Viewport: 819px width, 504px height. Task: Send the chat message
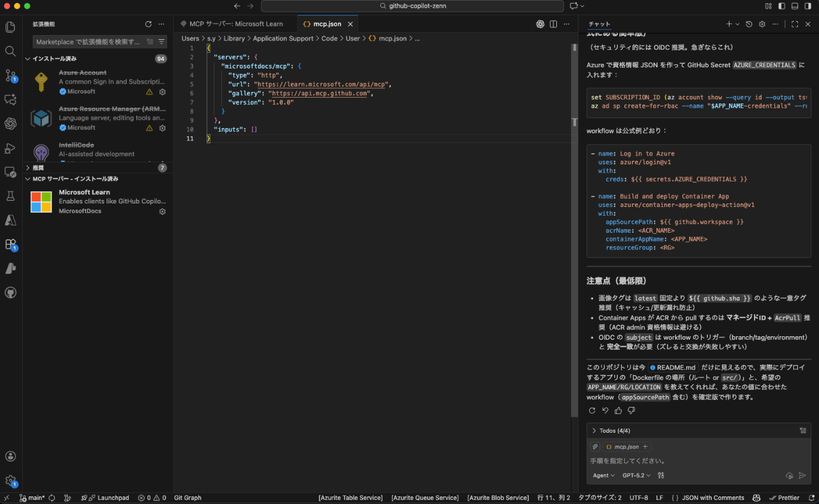pyautogui.click(x=802, y=475)
